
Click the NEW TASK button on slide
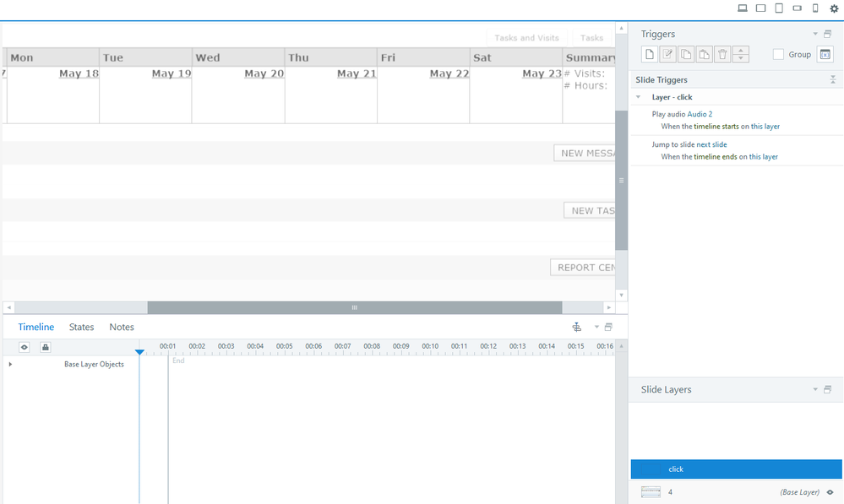click(x=590, y=211)
